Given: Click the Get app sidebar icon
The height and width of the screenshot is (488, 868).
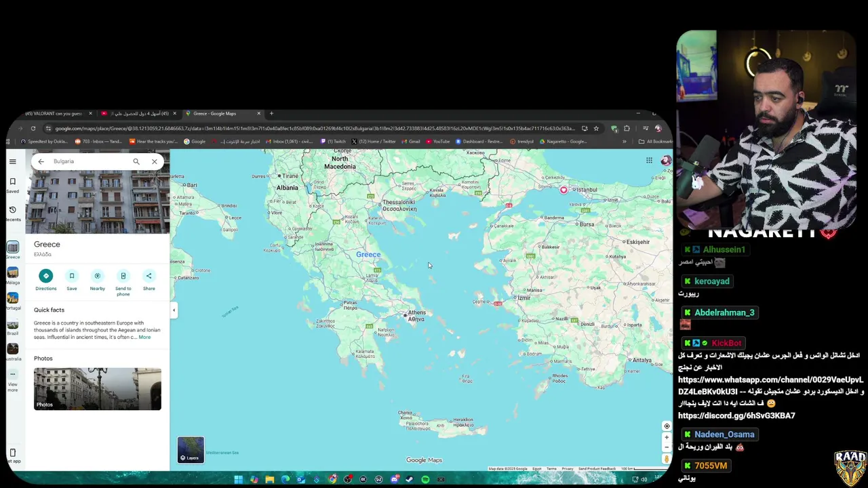Looking at the screenshot, I should (13, 455).
